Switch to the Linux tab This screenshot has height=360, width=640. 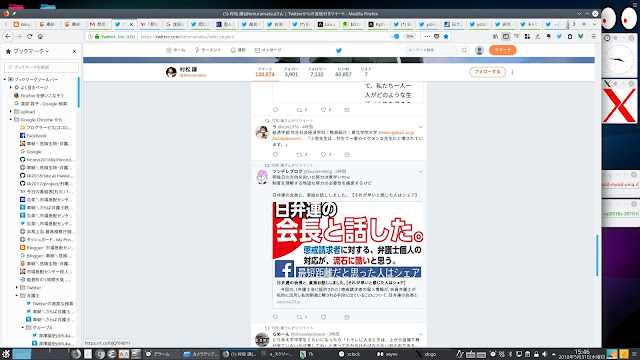327,24
